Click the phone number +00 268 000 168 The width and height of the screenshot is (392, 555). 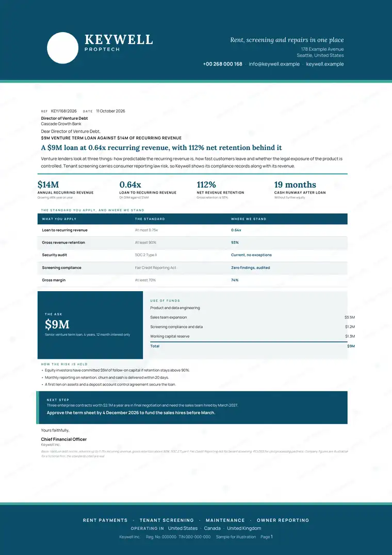(223, 64)
